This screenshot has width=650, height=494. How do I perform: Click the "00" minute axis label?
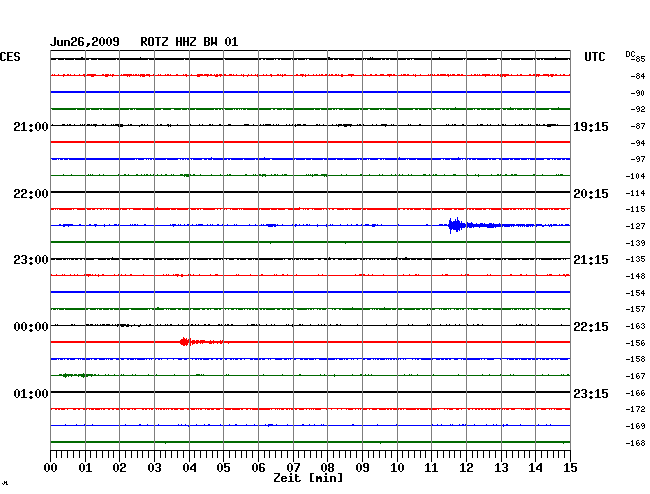coord(50,468)
